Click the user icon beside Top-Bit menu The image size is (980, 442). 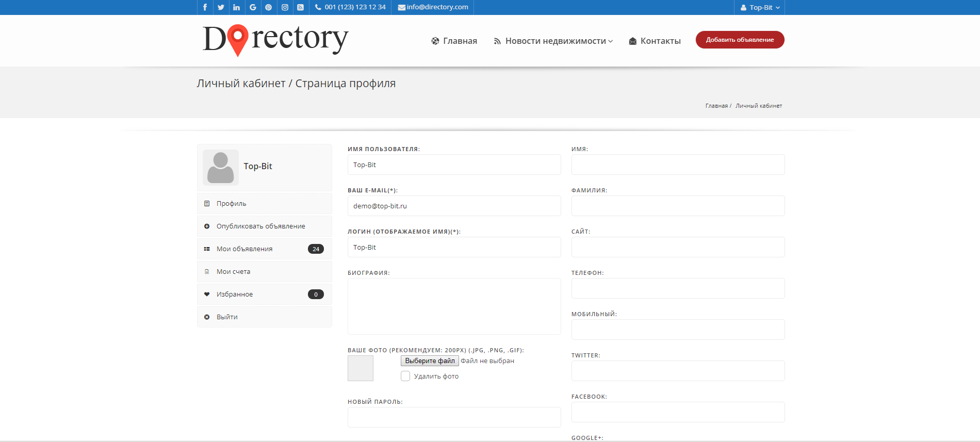(744, 8)
